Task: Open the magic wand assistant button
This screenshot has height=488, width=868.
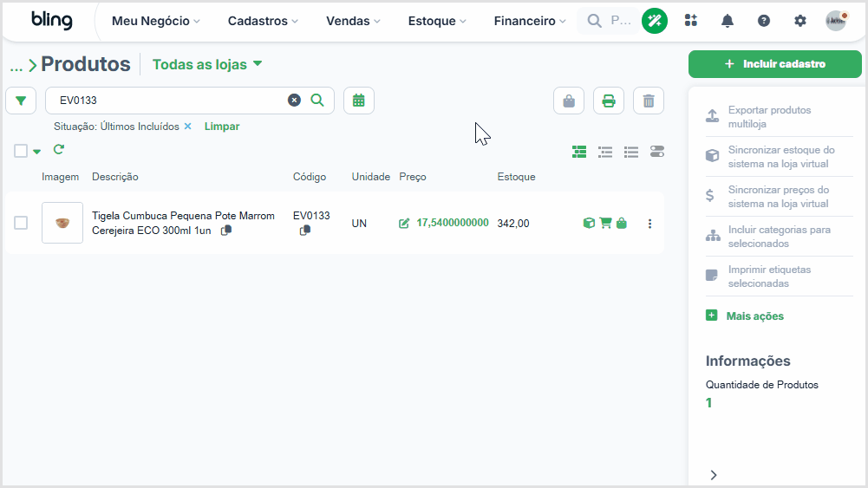Action: pos(655,21)
